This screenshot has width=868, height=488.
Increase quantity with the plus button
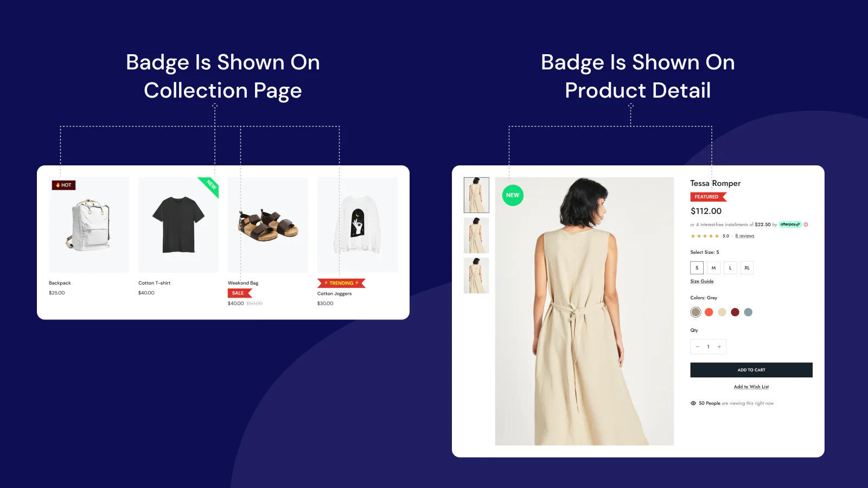click(719, 347)
